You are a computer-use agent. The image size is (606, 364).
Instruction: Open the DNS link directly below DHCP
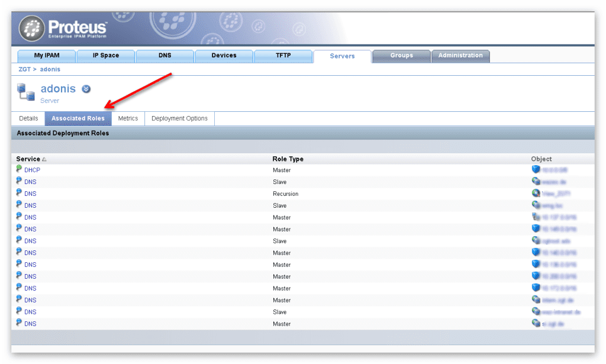(30, 182)
